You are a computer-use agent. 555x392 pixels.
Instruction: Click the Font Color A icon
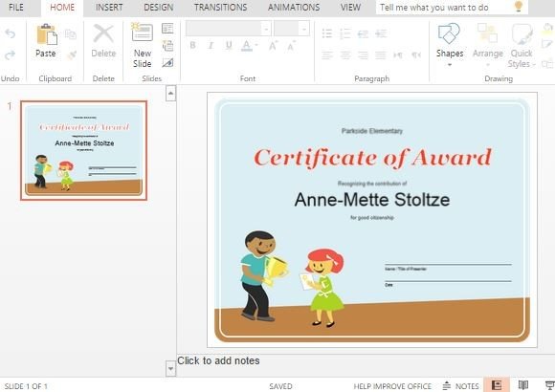coord(247,46)
